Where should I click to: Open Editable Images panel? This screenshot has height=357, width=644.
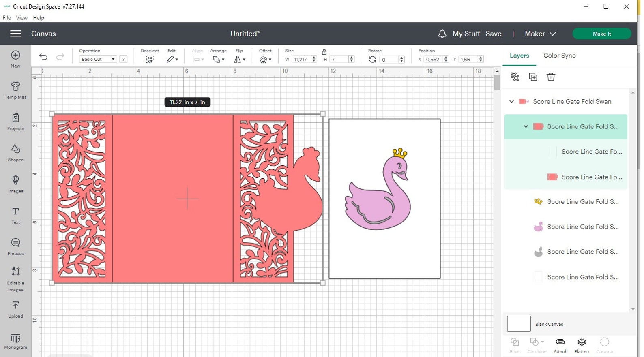point(15,279)
